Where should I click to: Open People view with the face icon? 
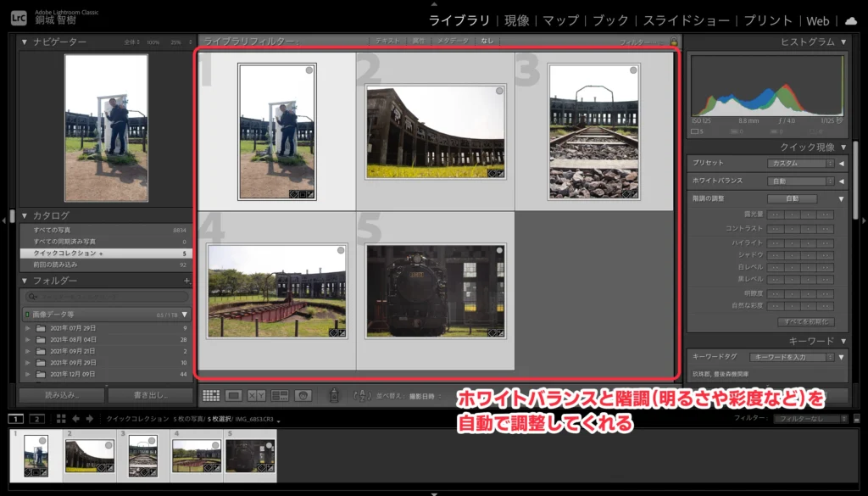tap(303, 395)
